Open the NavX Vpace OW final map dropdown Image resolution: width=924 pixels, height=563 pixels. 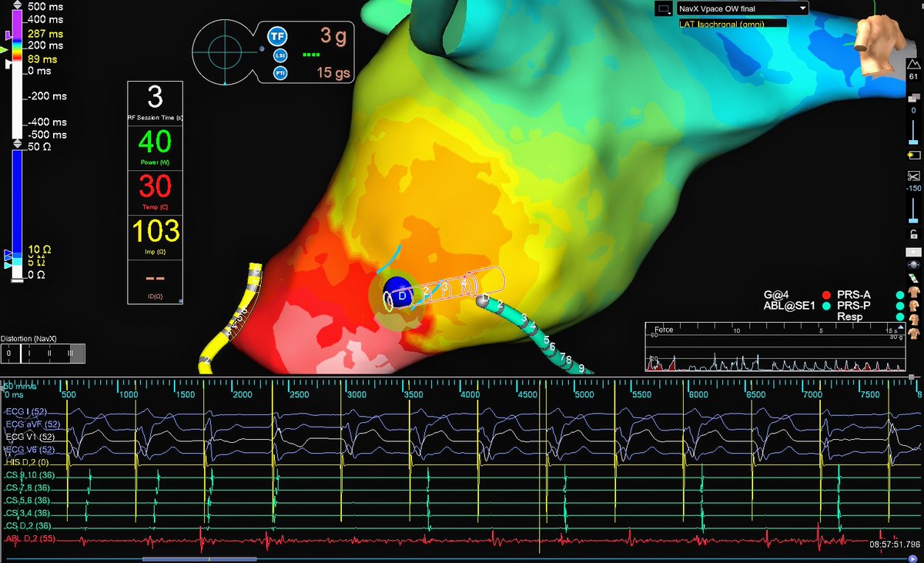742,8
